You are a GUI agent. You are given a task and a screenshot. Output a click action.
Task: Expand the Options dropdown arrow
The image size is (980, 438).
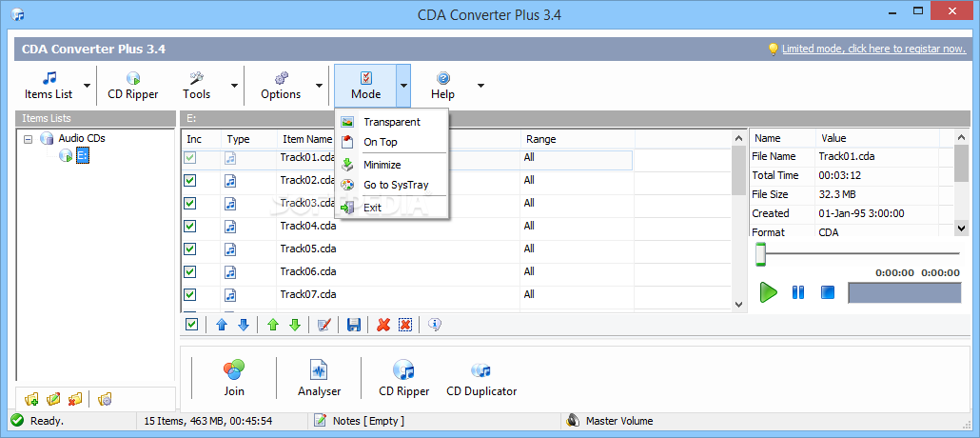(319, 86)
